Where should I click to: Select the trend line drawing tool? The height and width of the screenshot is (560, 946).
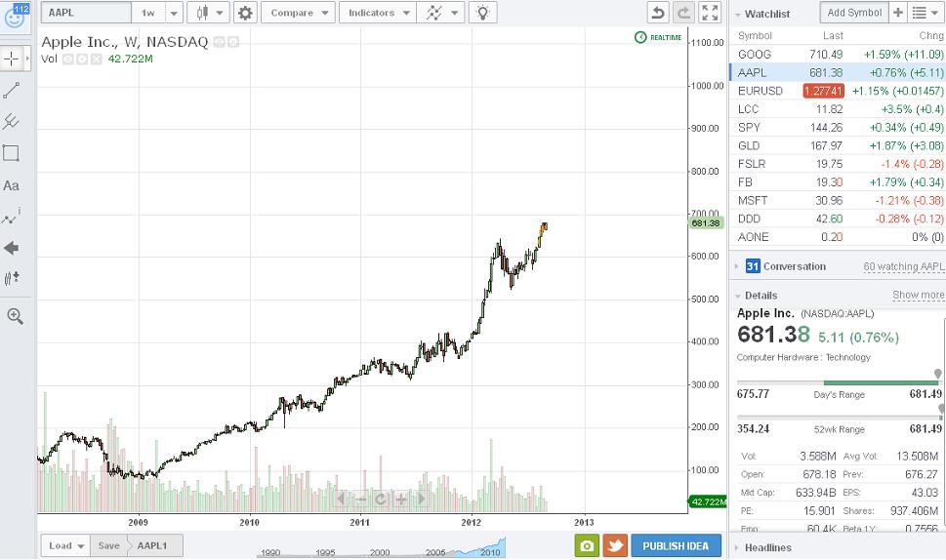pos(12,90)
